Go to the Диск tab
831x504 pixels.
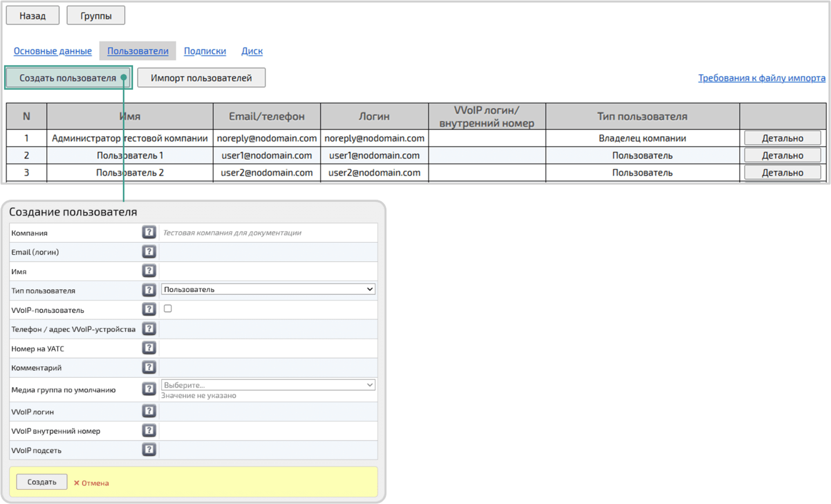coord(252,51)
